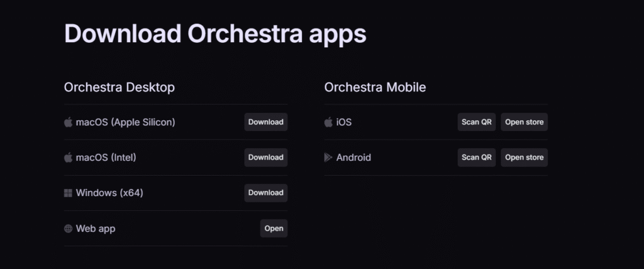Select the "Windows (x64)" label text

click(x=109, y=193)
